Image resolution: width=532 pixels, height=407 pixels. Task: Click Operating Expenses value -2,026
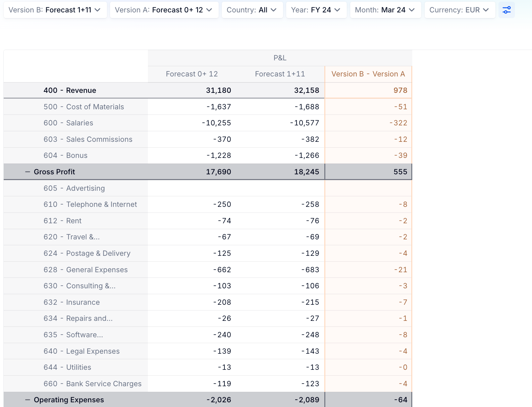pyautogui.click(x=219, y=400)
